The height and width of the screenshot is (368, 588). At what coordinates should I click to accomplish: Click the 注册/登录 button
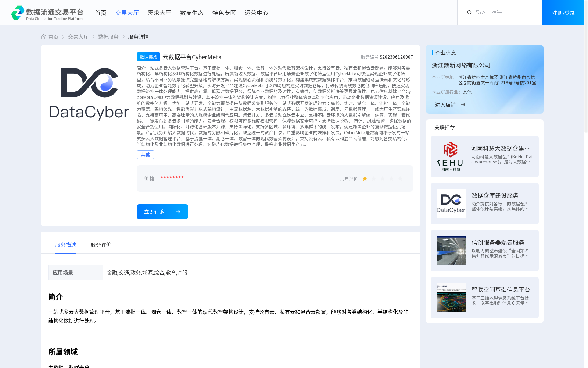point(563,13)
